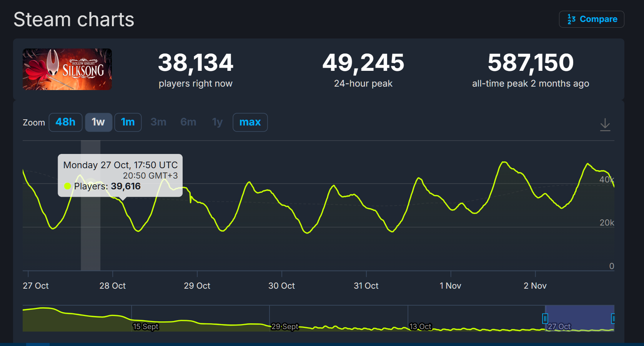This screenshot has height=346, width=644.
Task: Click the players right now caption
Action: coord(196,84)
